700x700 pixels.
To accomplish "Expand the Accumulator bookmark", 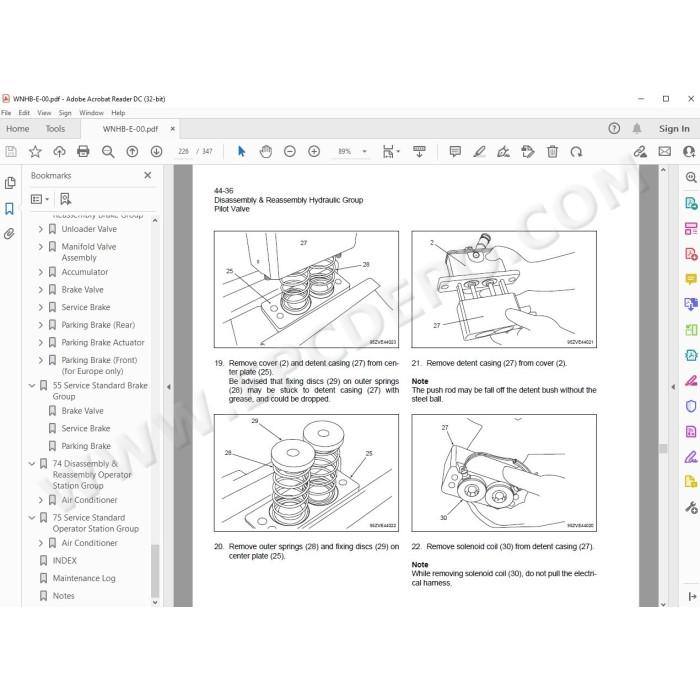I will pos(41,272).
